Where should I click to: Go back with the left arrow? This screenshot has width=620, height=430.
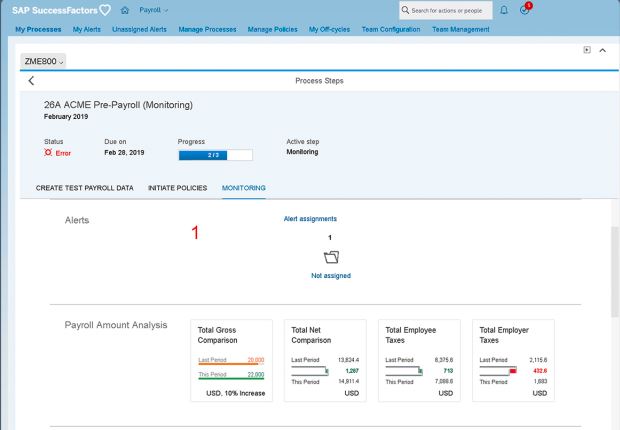(x=31, y=81)
